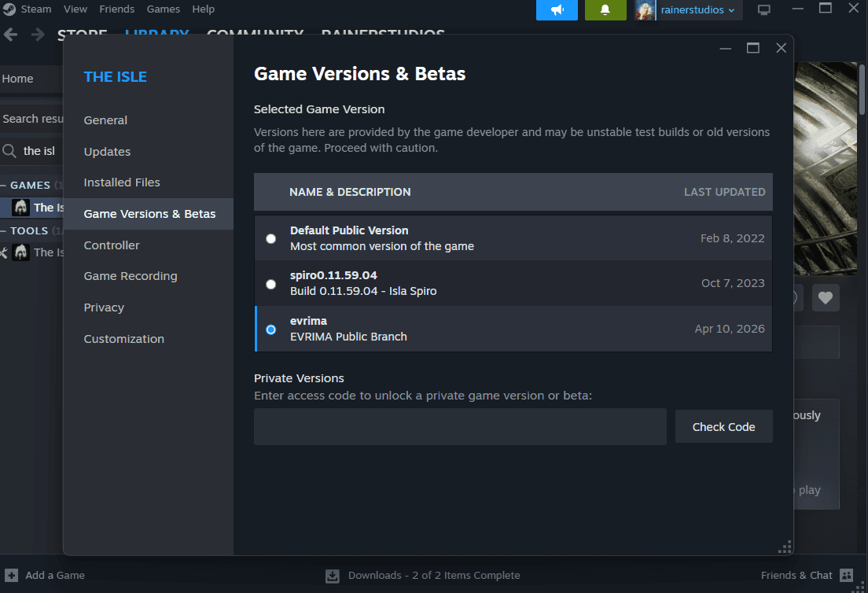Switch to the Game Recording settings tab
Image resolution: width=868 pixels, height=593 pixels.
(x=130, y=276)
